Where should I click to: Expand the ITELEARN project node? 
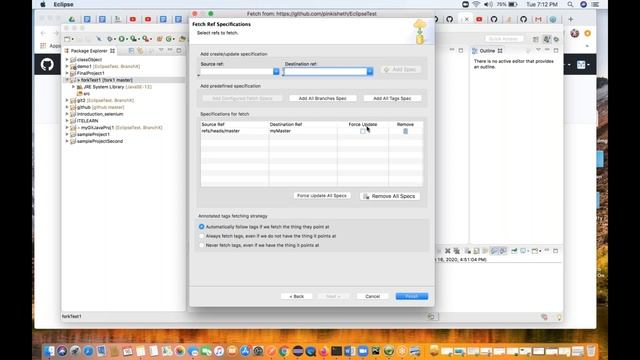tap(67, 121)
